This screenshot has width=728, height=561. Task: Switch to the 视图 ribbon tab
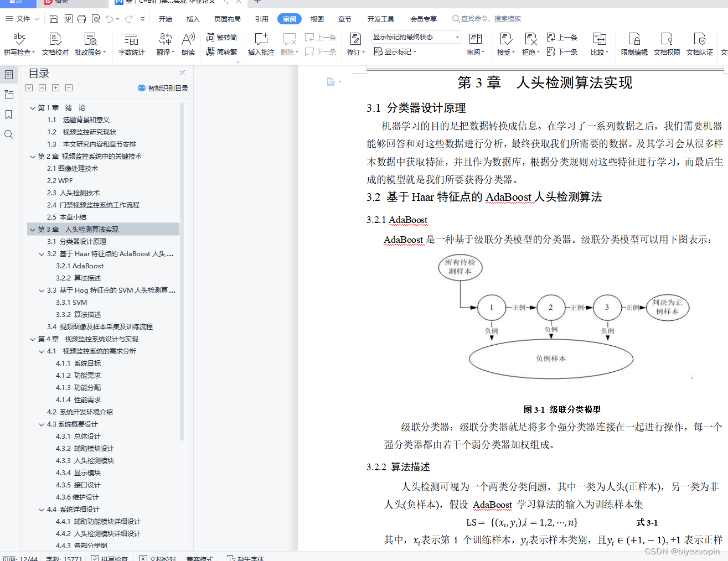click(x=317, y=19)
